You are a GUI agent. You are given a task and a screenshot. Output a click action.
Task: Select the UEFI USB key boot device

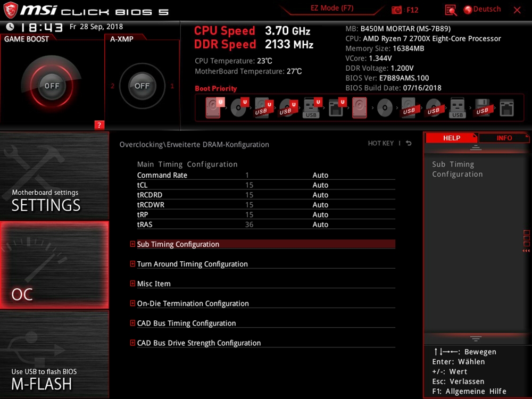pyautogui.click(x=312, y=107)
